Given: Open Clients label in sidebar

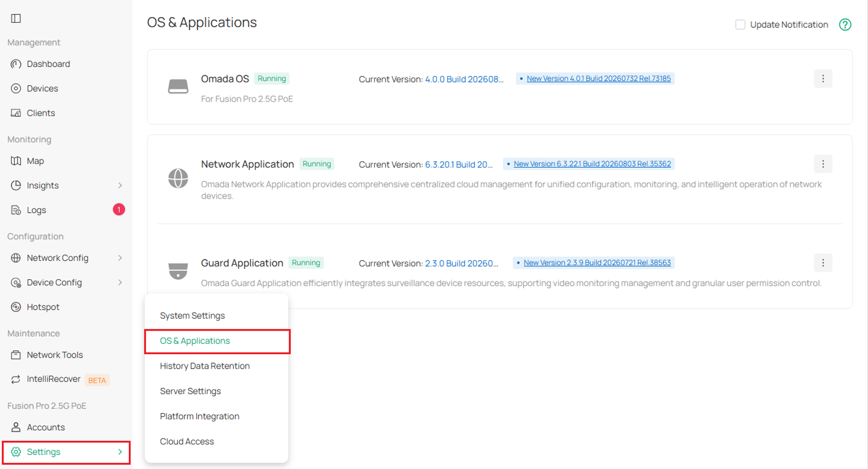Looking at the screenshot, I should pos(41,113).
